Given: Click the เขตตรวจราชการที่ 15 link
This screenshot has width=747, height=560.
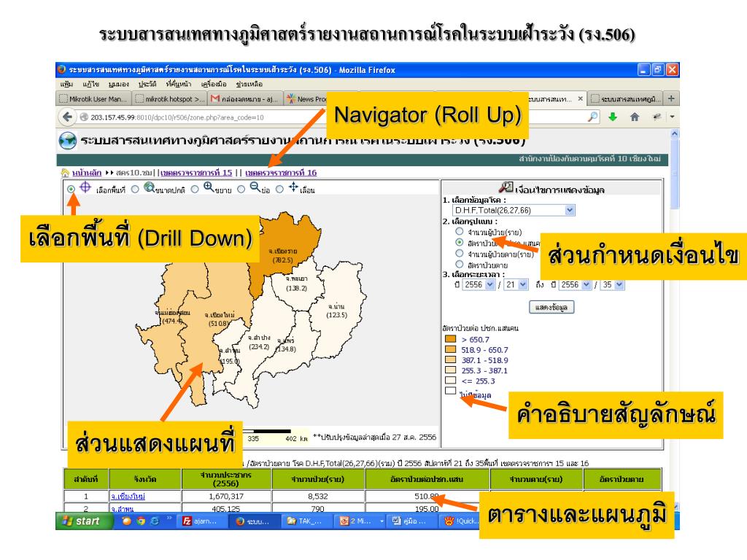Looking at the screenshot, I should 196,172.
